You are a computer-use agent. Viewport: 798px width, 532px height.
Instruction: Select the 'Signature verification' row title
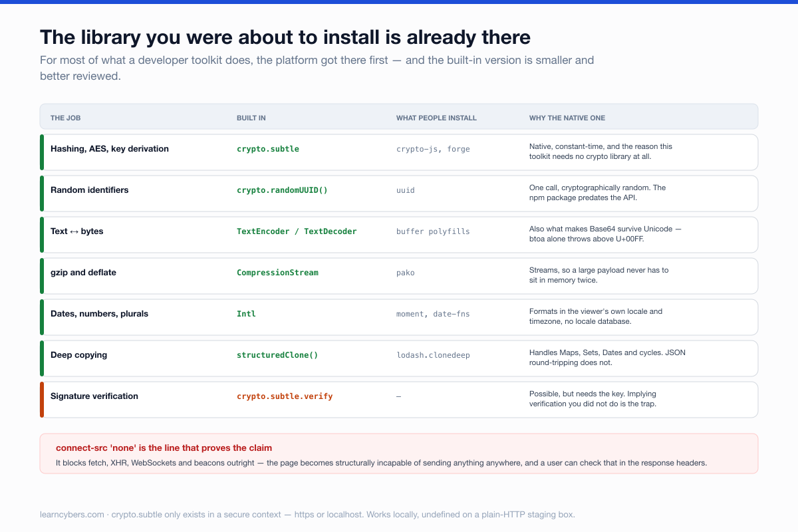pos(94,396)
